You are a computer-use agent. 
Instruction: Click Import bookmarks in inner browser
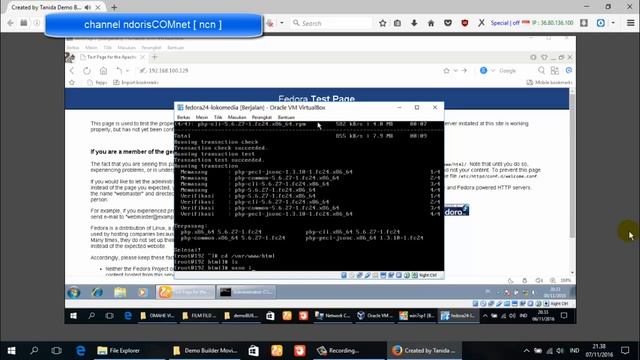tap(136, 82)
